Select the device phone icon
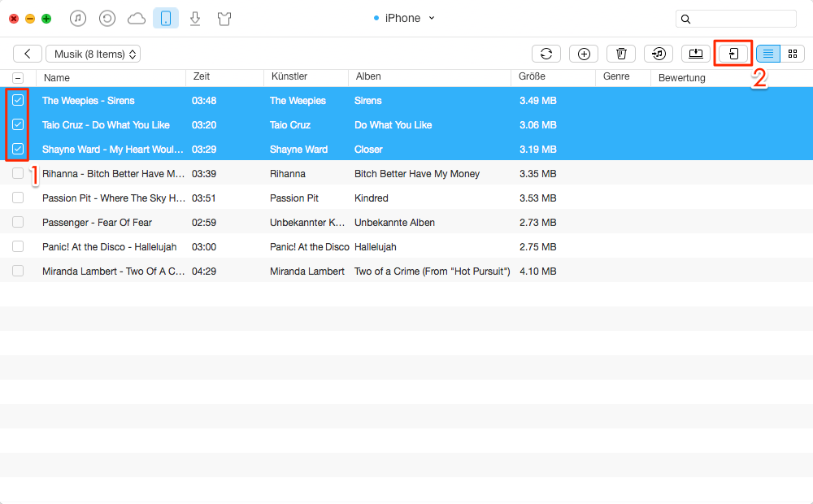Viewport: 813px width, 504px height. 166,19
